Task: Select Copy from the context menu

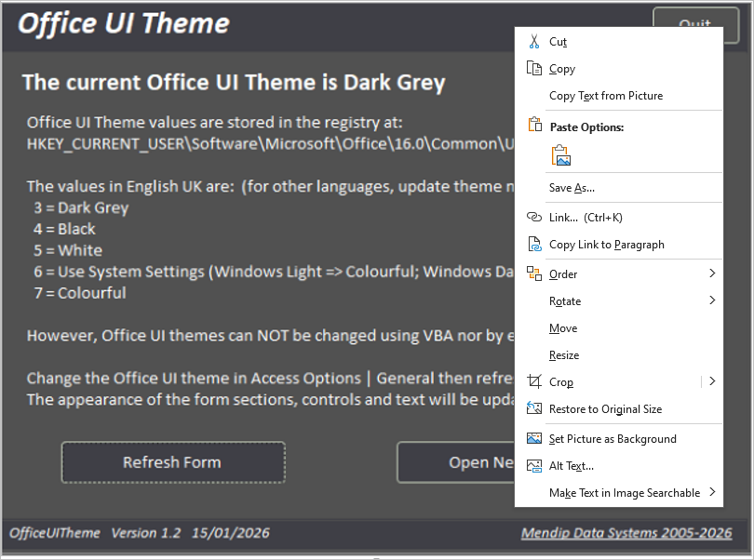Action: tap(618, 69)
